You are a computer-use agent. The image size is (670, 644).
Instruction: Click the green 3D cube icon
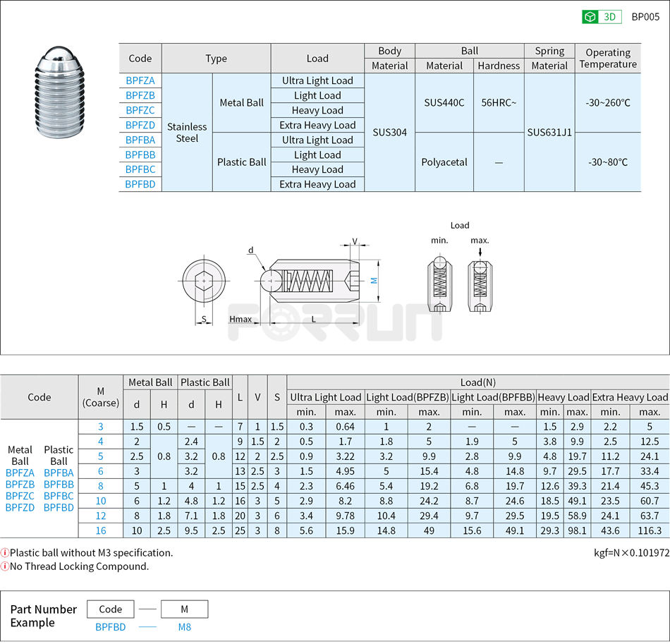(x=590, y=17)
